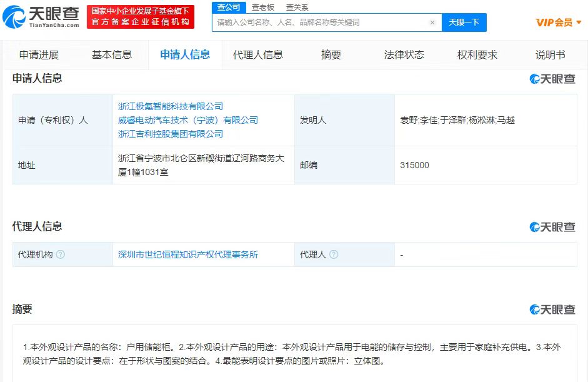Click the TianYanCha logo
The width and height of the screenshot is (588, 382).
[41, 17]
